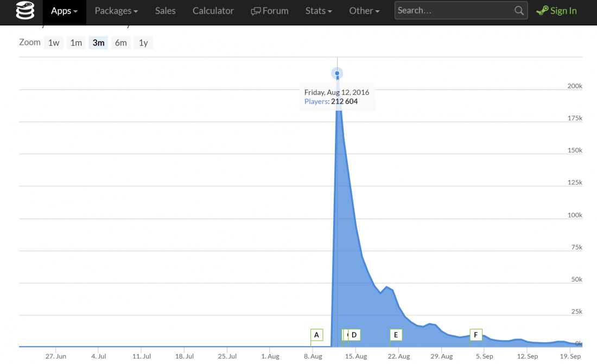Click event marker A on chart
The width and height of the screenshot is (597, 364).
[x=316, y=335]
